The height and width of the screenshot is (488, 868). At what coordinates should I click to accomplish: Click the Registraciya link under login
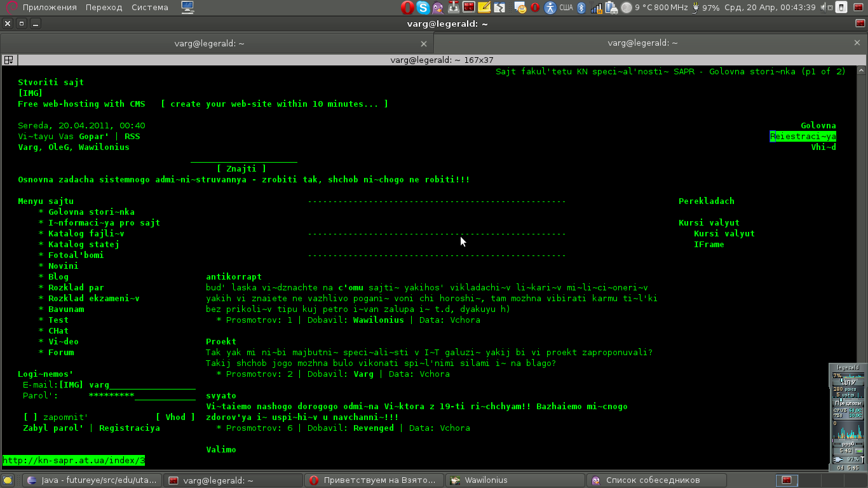pos(130,428)
